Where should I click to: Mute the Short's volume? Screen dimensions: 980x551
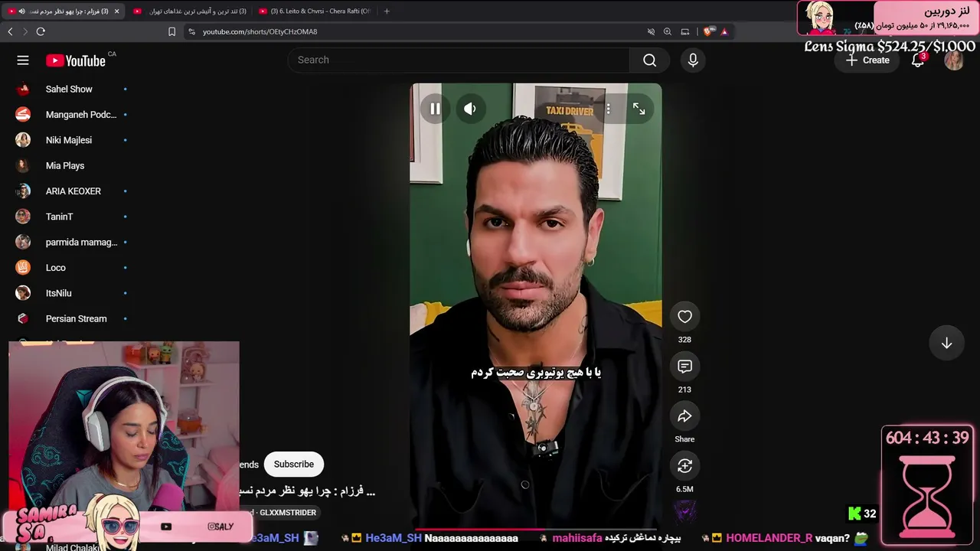tap(470, 109)
